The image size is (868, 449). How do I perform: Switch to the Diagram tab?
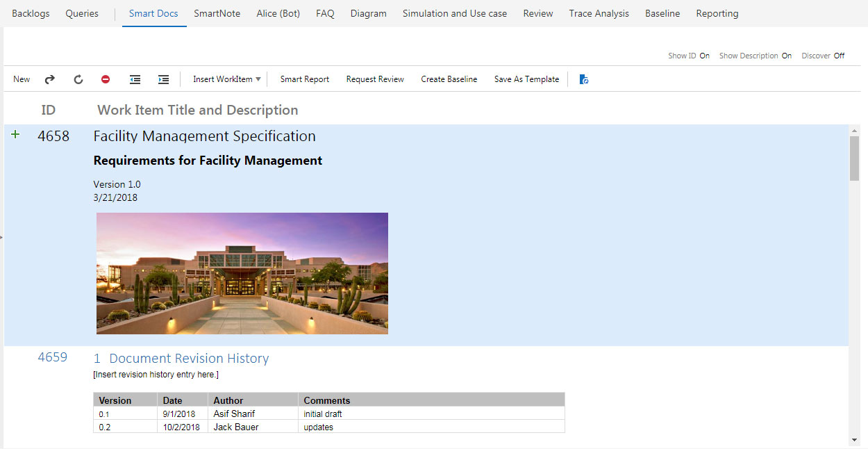(368, 13)
